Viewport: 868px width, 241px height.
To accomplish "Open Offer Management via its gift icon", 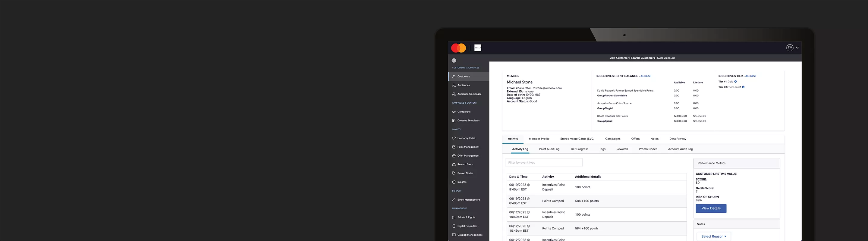I will click(454, 156).
